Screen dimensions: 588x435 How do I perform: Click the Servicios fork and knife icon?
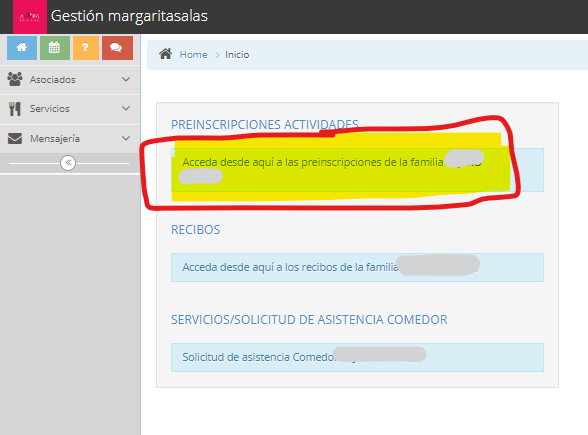click(15, 108)
